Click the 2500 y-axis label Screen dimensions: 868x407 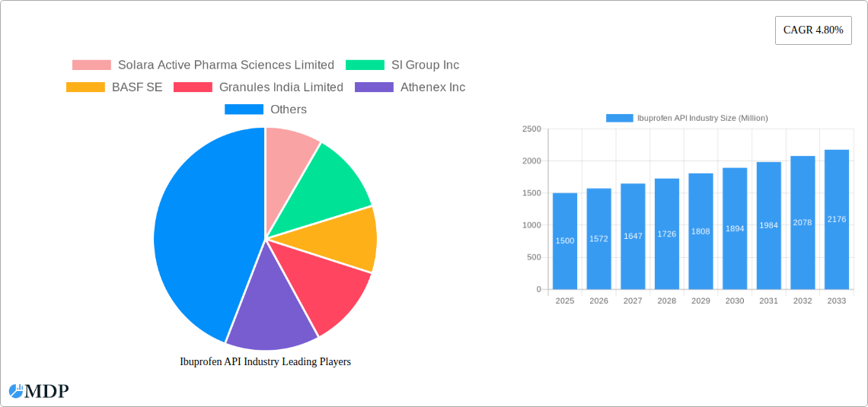coord(531,129)
